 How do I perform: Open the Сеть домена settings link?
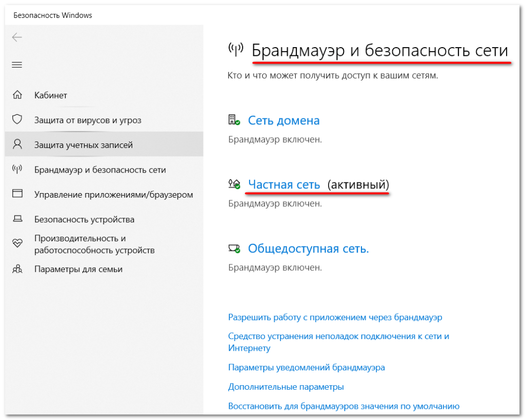tap(284, 120)
